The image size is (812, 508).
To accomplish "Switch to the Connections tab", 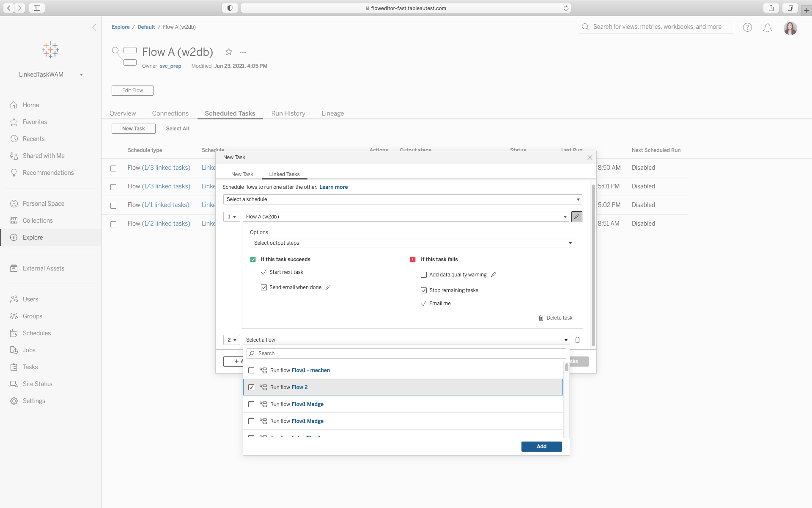I will point(170,113).
